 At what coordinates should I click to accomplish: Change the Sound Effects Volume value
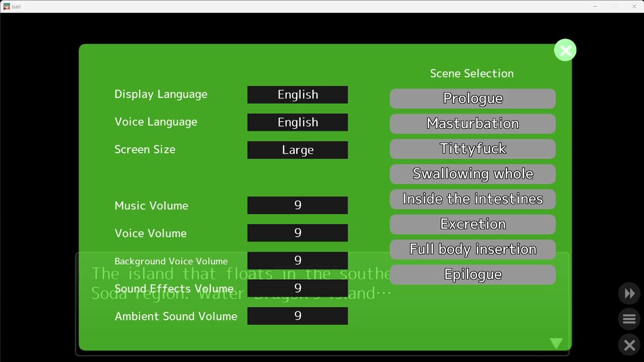tap(297, 288)
